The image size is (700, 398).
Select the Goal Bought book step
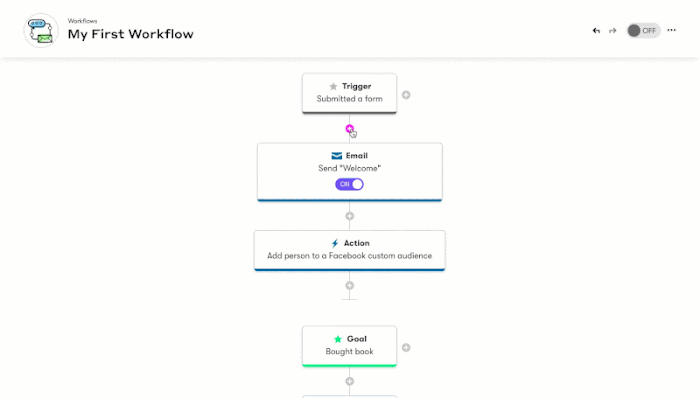tap(350, 346)
